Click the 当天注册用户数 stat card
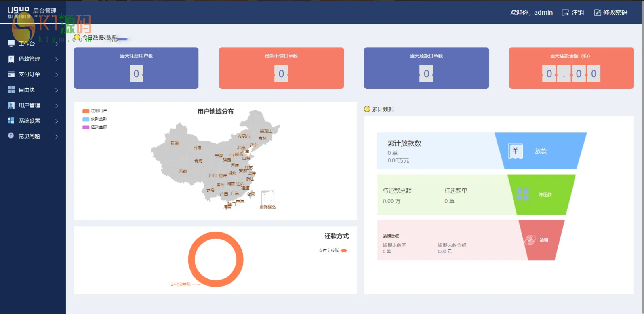 click(136, 68)
